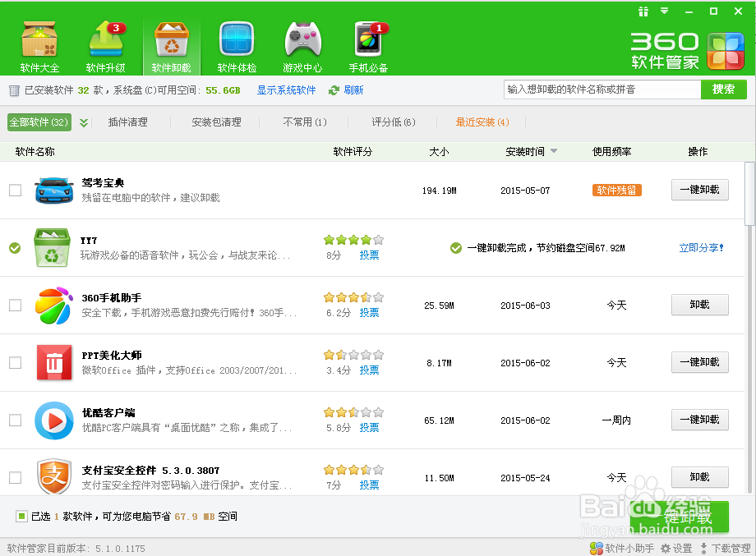This screenshot has height=556, width=756.
Task: Click the 驾考宝典 blue car icon
Action: 54,190
